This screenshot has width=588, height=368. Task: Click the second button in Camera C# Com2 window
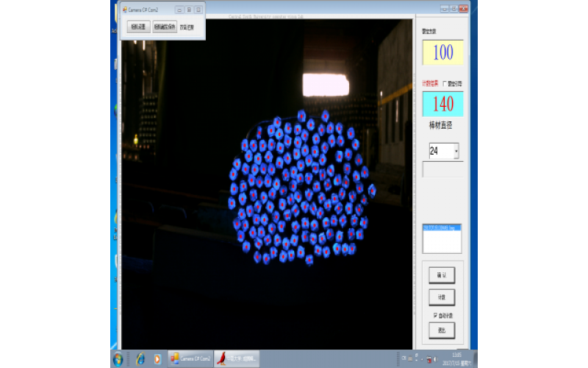point(165,27)
